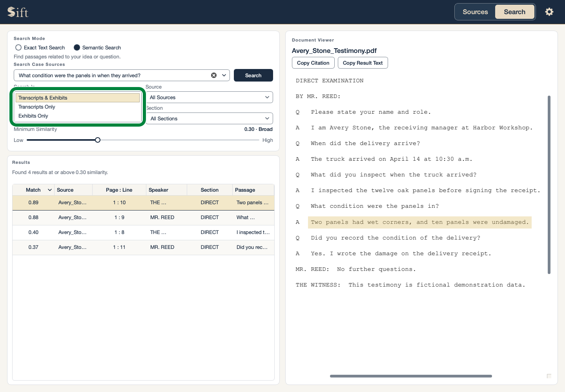The image size is (565, 392).
Task: Open the All Sources dropdown
Action: [209, 97]
